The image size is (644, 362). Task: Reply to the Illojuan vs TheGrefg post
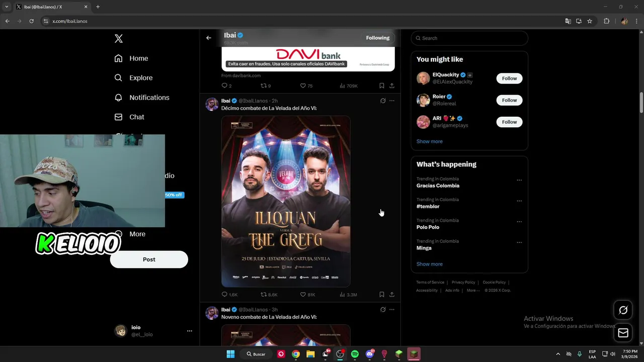pos(229,295)
